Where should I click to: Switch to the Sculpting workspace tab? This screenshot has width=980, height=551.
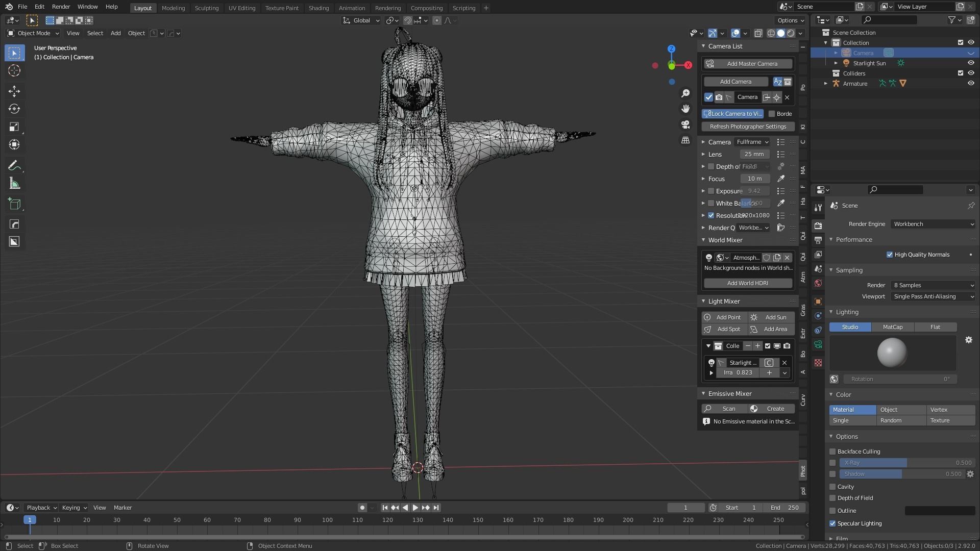click(206, 8)
